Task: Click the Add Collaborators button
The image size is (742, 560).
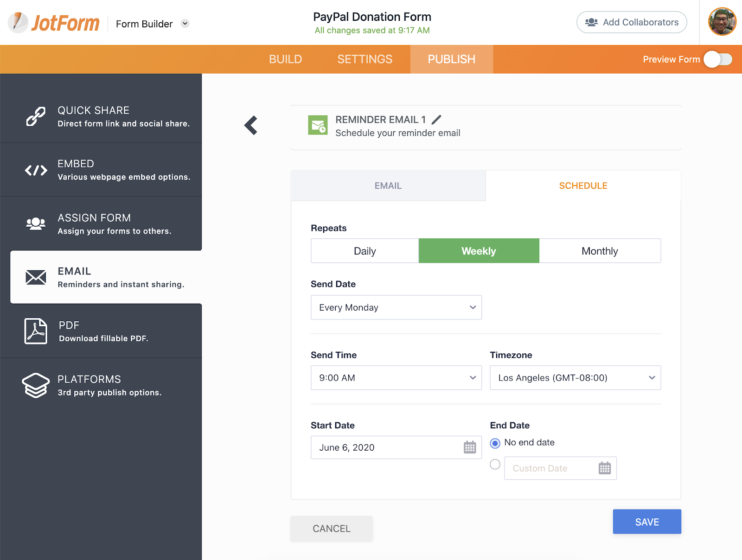Action: coord(632,22)
